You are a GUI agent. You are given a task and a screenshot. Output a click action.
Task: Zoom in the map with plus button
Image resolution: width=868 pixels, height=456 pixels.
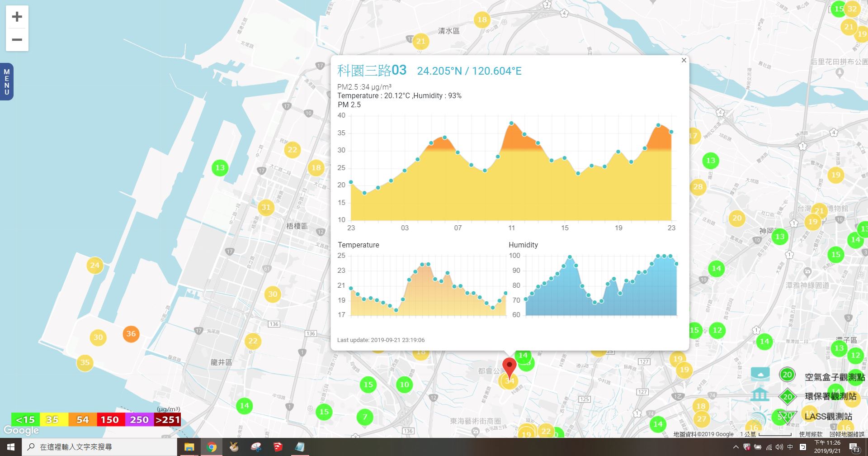pos(17,17)
